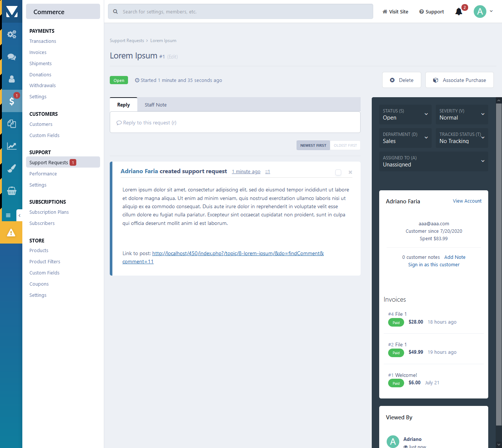Switch to the Staff Note tab
The image size is (502, 448).
(156, 105)
